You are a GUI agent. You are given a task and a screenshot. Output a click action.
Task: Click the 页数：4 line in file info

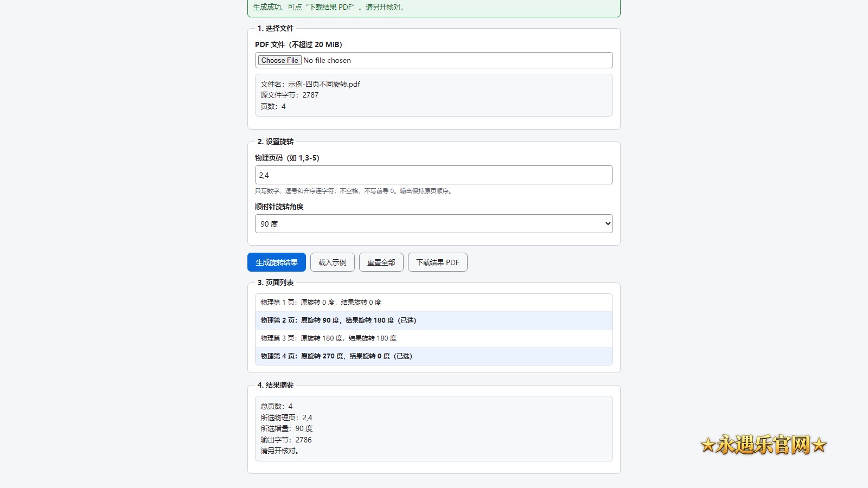click(273, 106)
